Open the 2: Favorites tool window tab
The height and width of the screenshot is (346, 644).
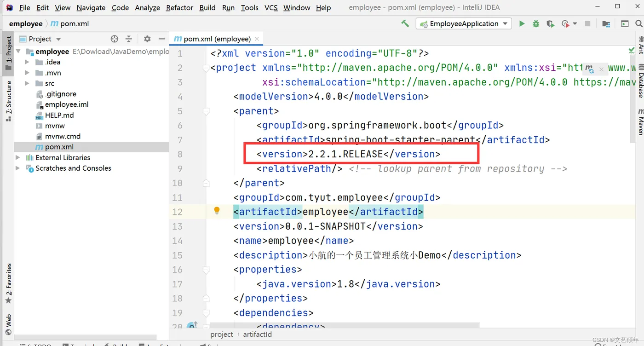pos(8,283)
